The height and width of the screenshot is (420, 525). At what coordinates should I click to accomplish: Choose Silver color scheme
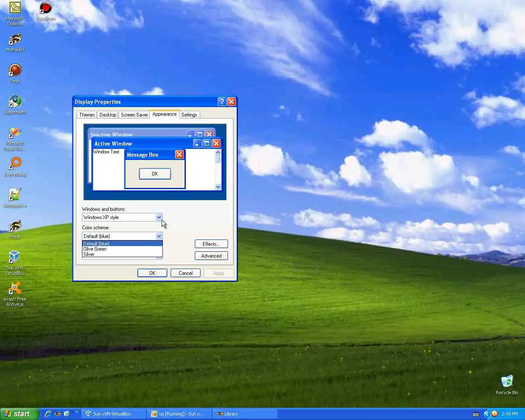(x=122, y=254)
